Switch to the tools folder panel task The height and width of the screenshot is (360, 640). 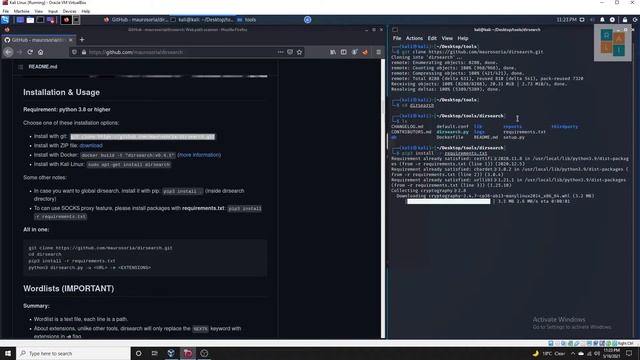[247, 20]
